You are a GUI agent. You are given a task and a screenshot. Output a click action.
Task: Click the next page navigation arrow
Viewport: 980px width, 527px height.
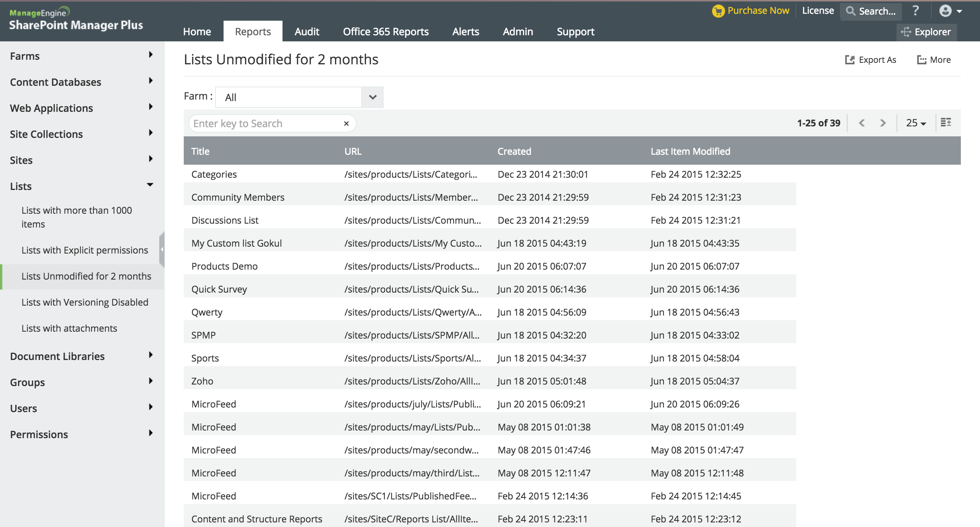(x=883, y=123)
